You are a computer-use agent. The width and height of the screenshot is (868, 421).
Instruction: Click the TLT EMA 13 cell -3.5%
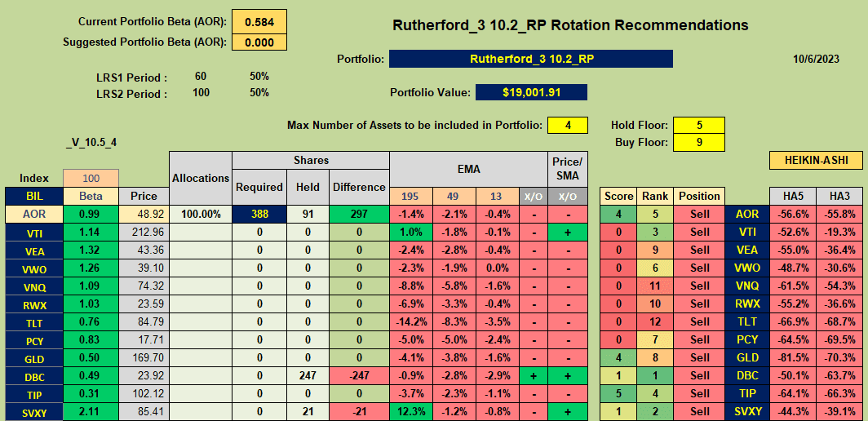point(497,321)
